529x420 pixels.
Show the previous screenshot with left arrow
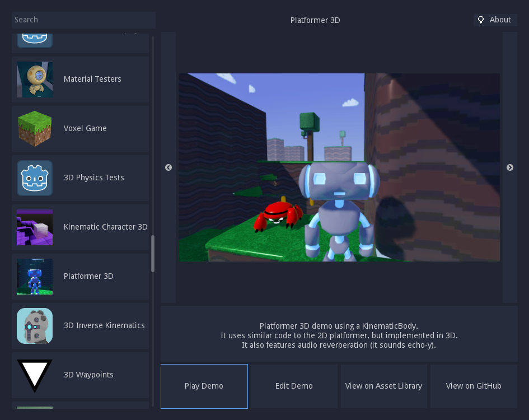(x=168, y=167)
